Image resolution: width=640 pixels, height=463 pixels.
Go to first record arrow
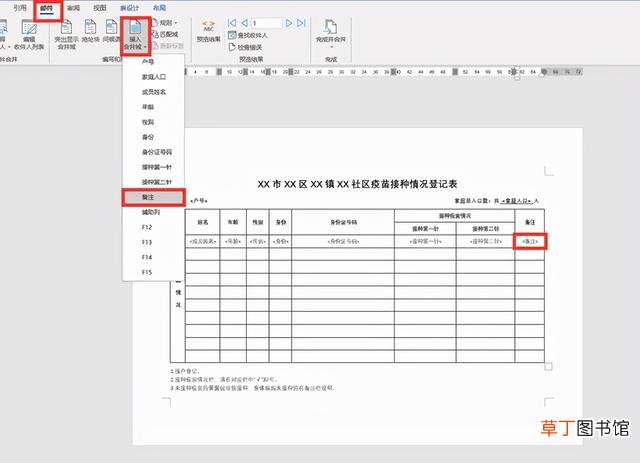232,23
